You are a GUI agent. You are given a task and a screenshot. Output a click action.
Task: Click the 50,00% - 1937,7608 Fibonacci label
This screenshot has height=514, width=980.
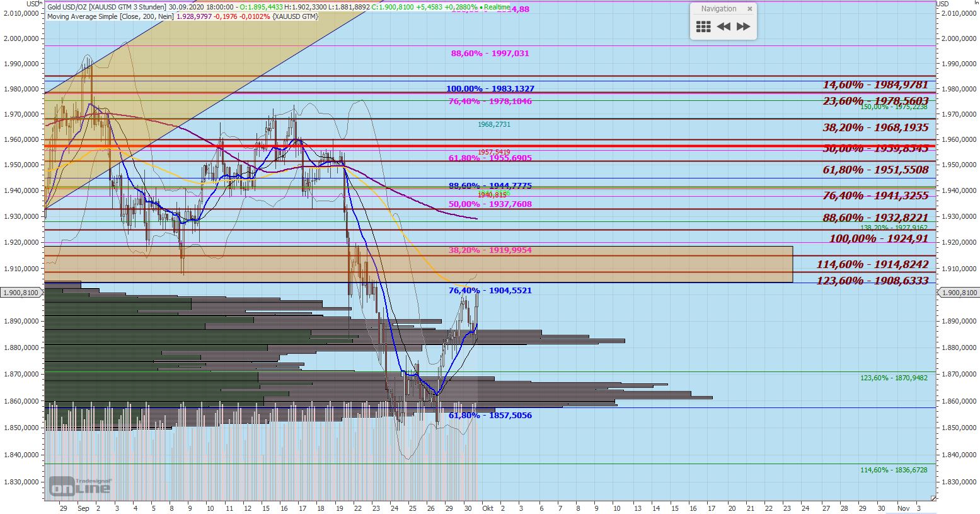[x=490, y=204]
